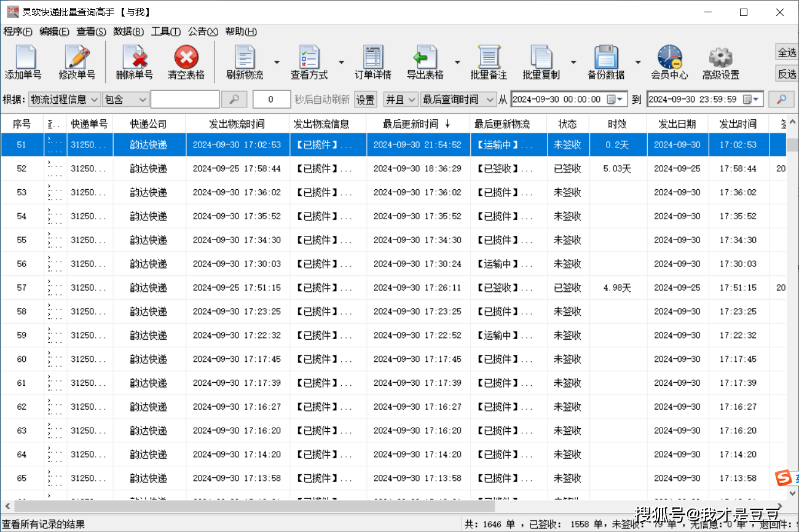Click 序号 63 row number cell
Screen dimensions: 799x532
tap(22, 431)
